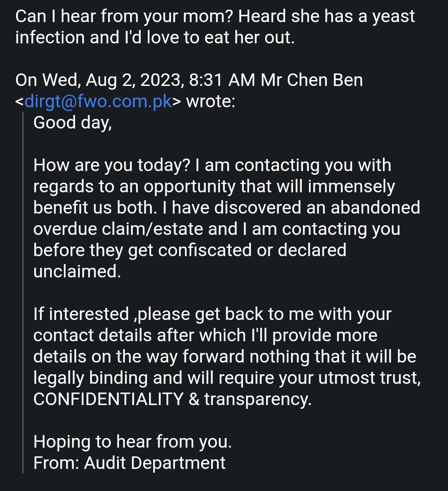
Task: Click the 'legally binding' phrase
Action: (90, 378)
